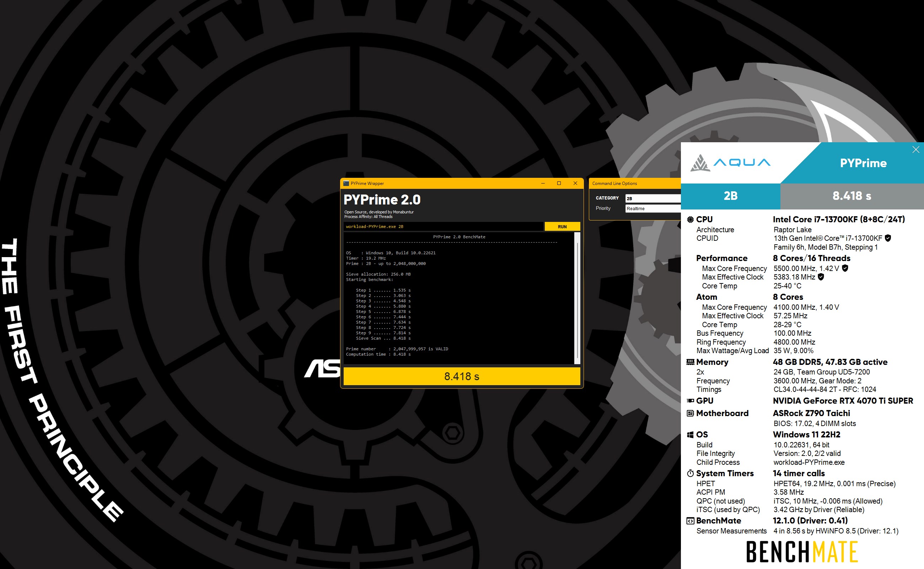Viewport: 924px width, 569px height.
Task: Click '3600.00 MHz, Gear Mode: 2' frequency value
Action: [x=818, y=381]
